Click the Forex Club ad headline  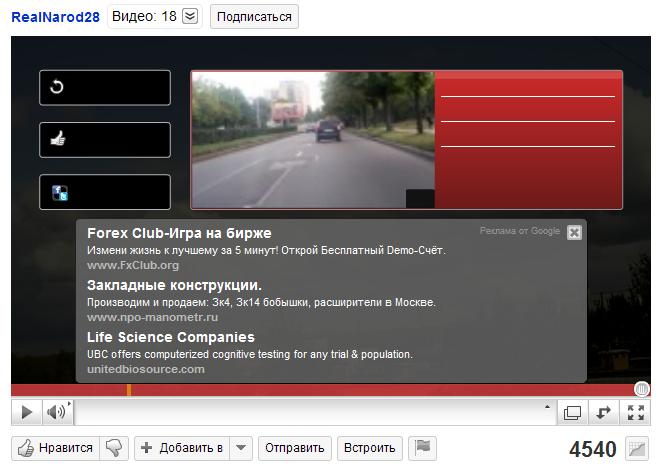click(179, 234)
